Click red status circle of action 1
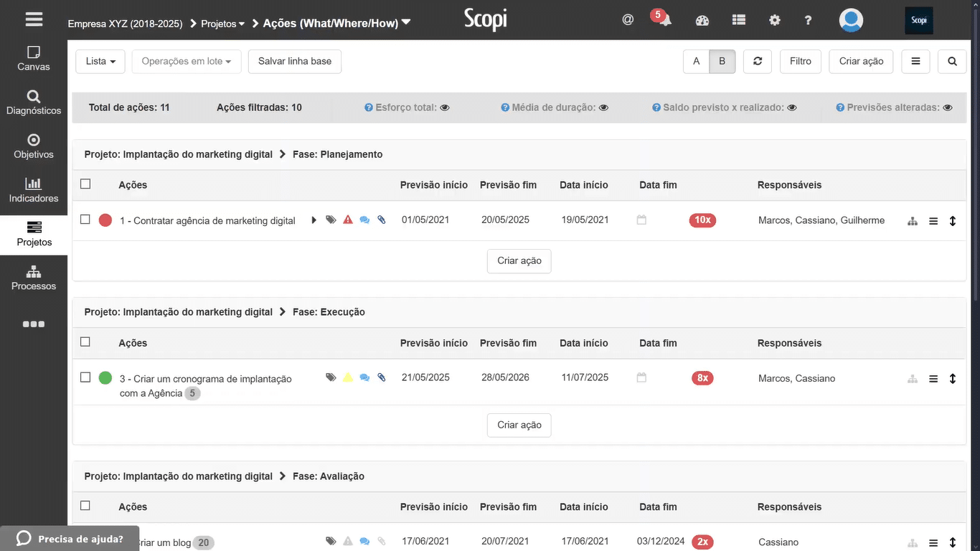Viewport: 980px width, 551px height. coord(105,220)
